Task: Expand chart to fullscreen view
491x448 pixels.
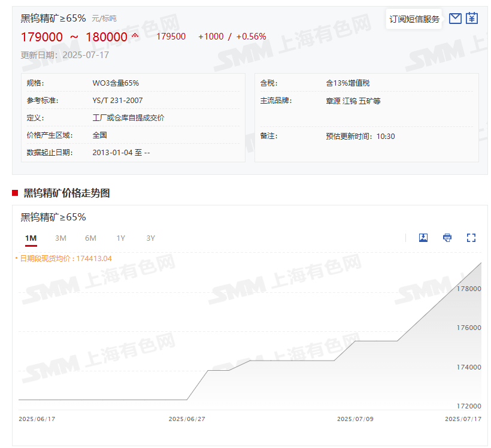Action: point(471,238)
